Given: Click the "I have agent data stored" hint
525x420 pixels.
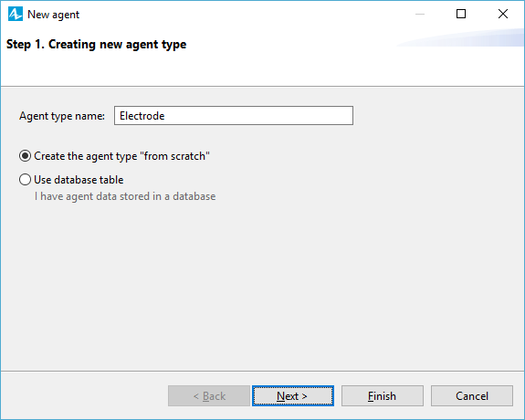Looking at the screenshot, I should (125, 196).
